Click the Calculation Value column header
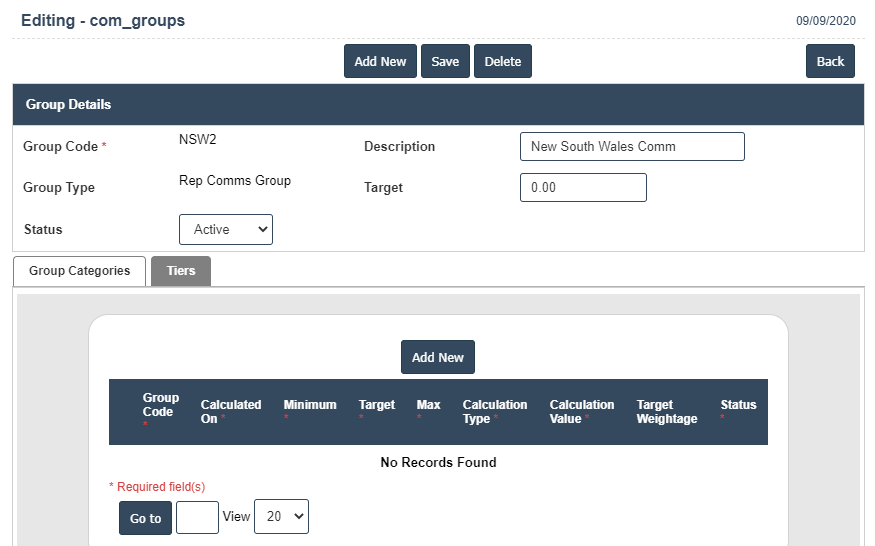This screenshot has width=875, height=546. pyautogui.click(x=581, y=412)
